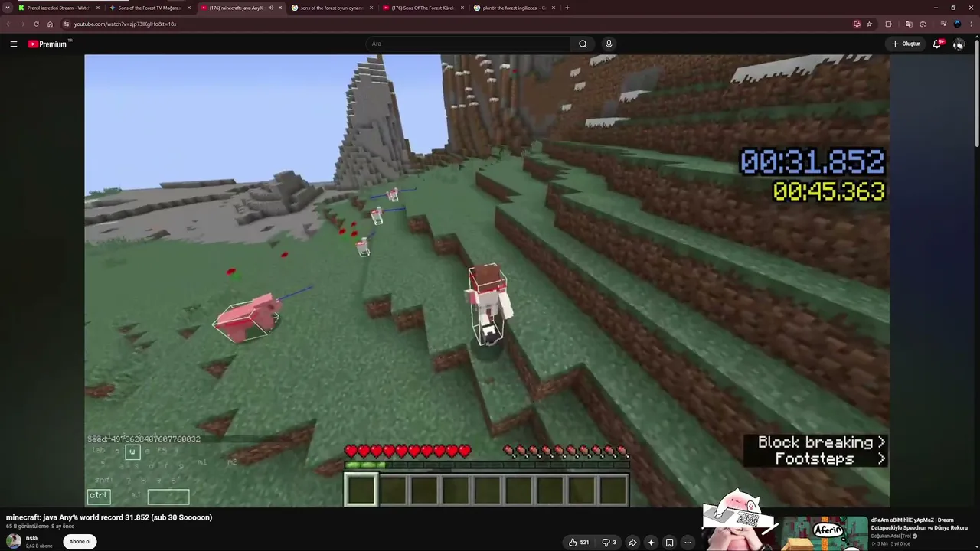Focus the YouTube Ara search field

click(469, 44)
